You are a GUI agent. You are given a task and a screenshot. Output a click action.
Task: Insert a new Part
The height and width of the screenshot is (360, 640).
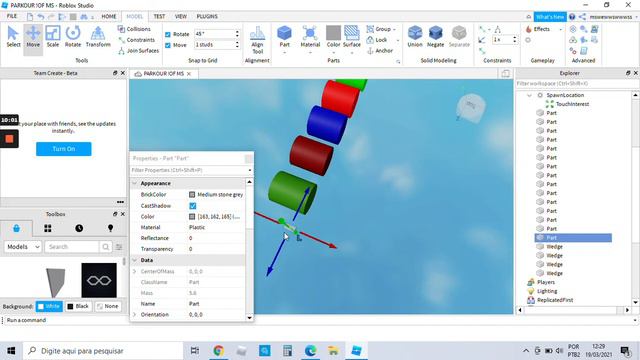284,37
